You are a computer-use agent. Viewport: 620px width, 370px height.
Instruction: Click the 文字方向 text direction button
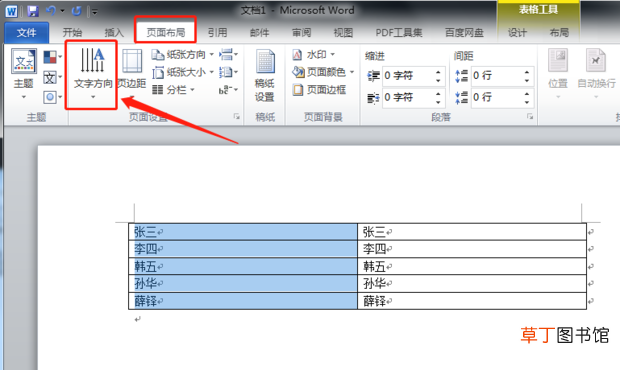pyautogui.click(x=92, y=74)
